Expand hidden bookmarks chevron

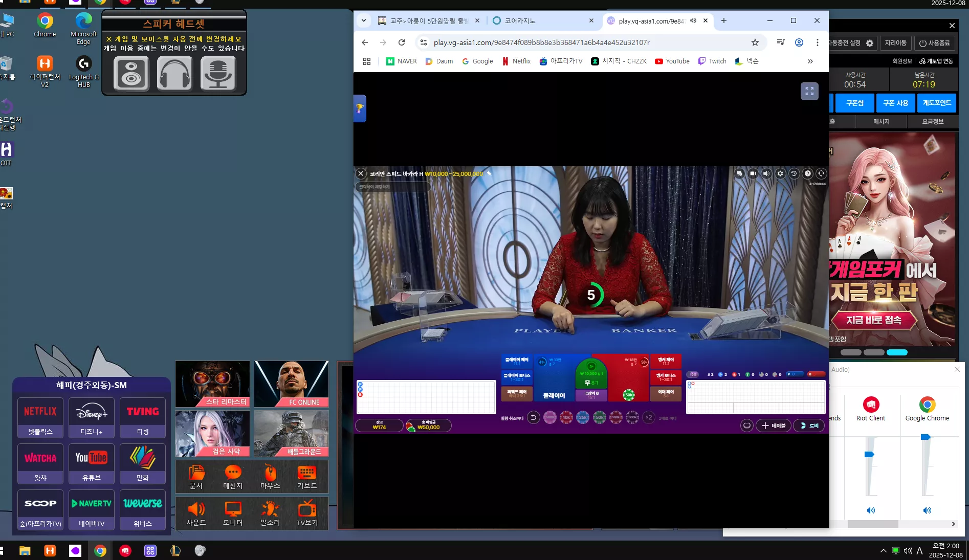coord(810,61)
